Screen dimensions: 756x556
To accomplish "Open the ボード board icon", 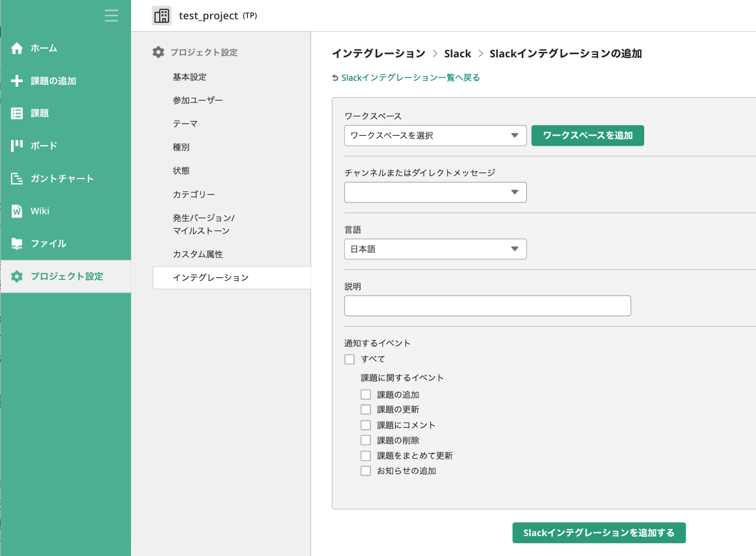I will (x=17, y=146).
